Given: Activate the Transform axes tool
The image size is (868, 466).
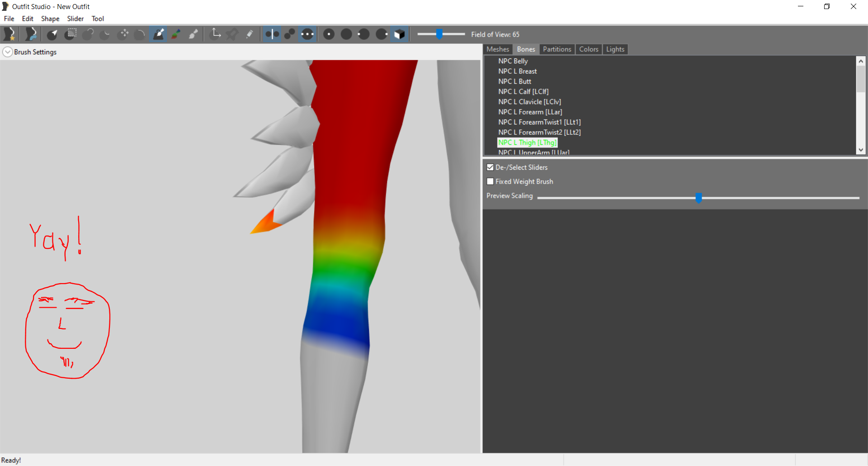Looking at the screenshot, I should [216, 34].
